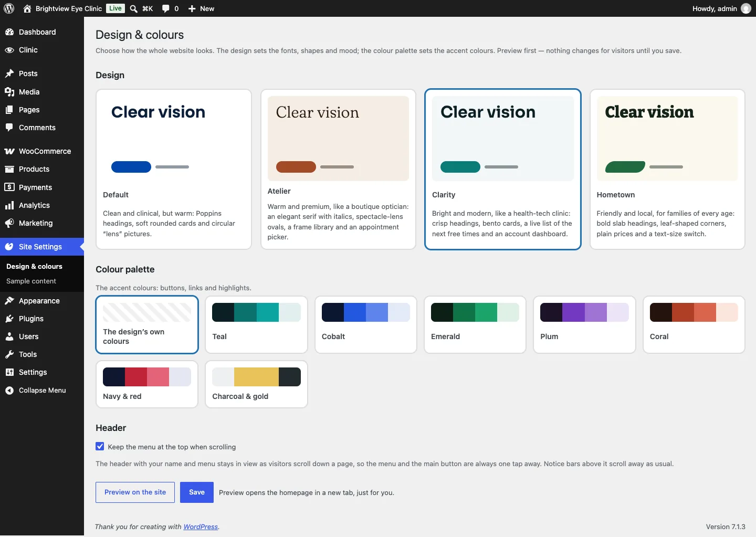Follow the WordPress footer link

tap(201, 527)
